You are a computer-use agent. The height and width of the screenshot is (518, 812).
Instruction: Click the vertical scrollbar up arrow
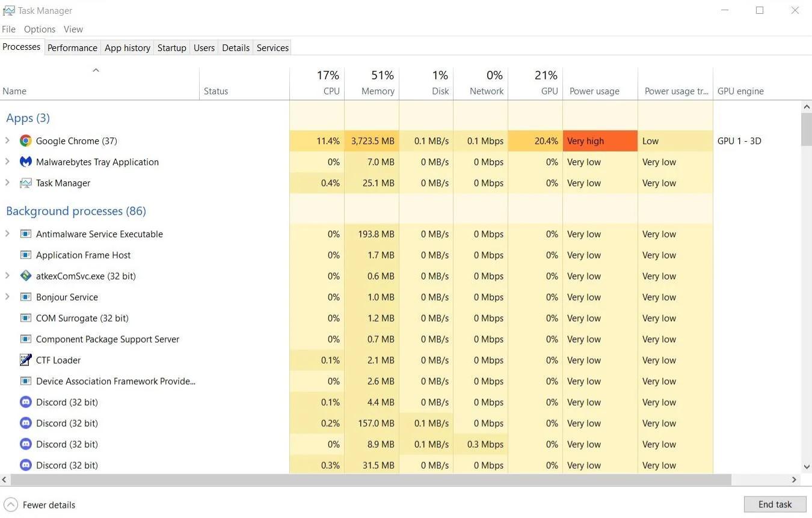pyautogui.click(x=807, y=106)
